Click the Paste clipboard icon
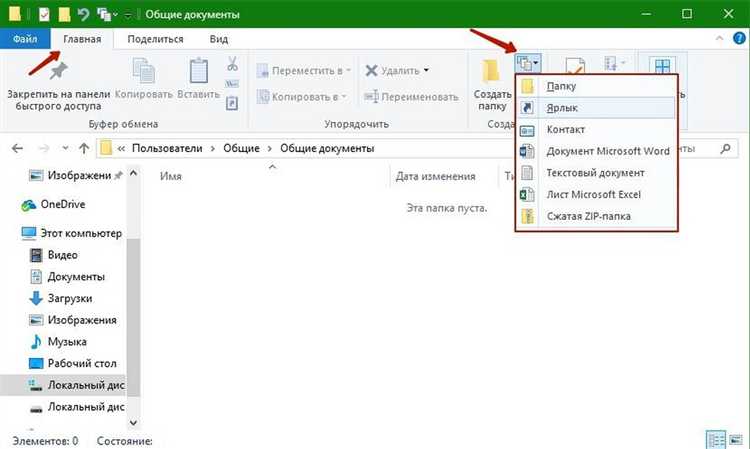 point(199,71)
